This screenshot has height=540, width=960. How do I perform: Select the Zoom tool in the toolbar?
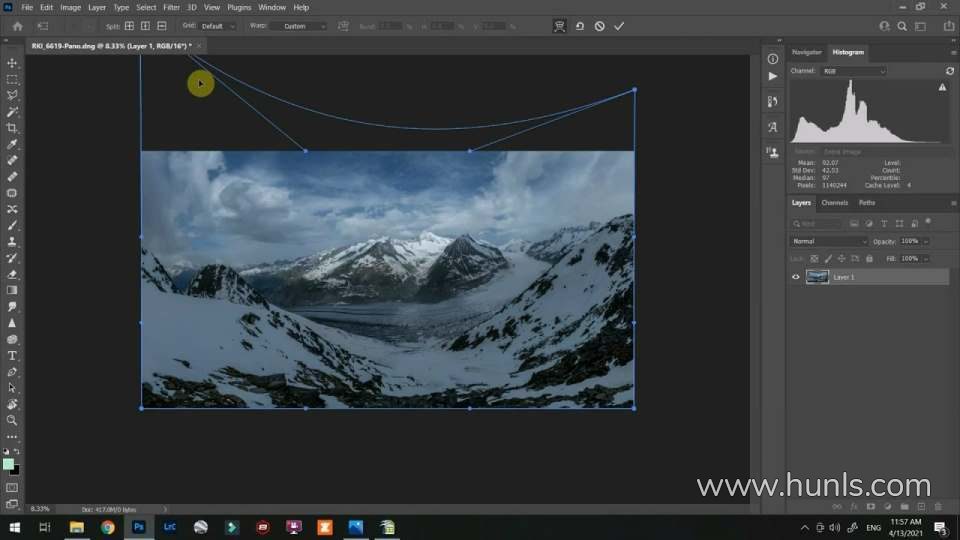(12, 420)
